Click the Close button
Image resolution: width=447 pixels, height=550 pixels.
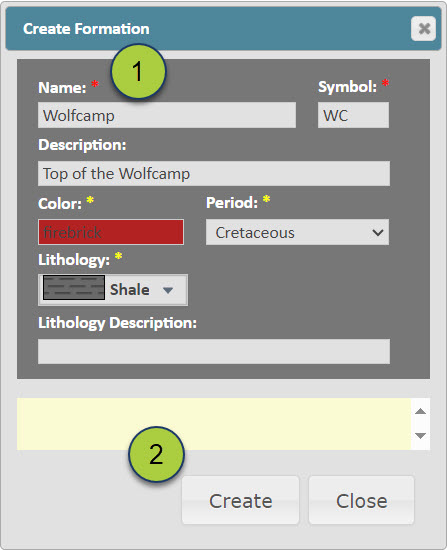[x=361, y=500]
